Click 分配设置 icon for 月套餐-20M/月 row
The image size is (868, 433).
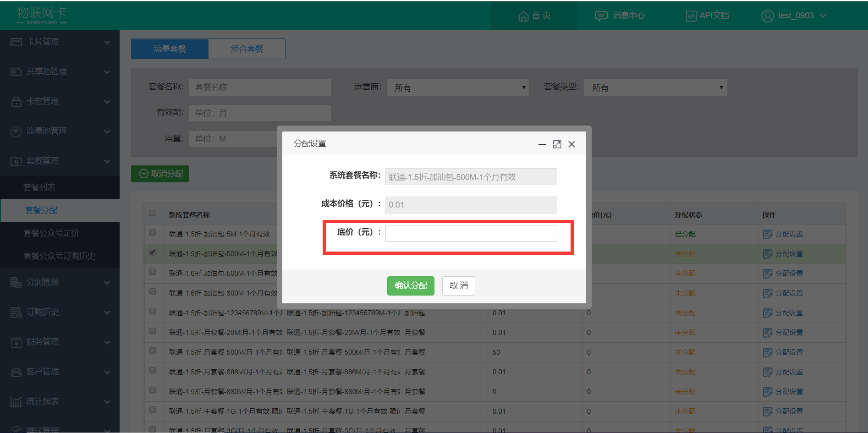coord(768,333)
